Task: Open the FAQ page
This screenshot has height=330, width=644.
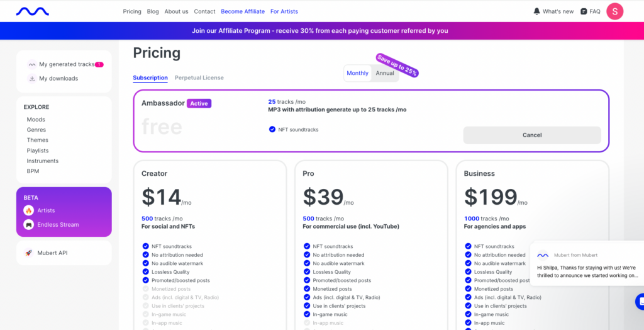Action: tap(590, 11)
